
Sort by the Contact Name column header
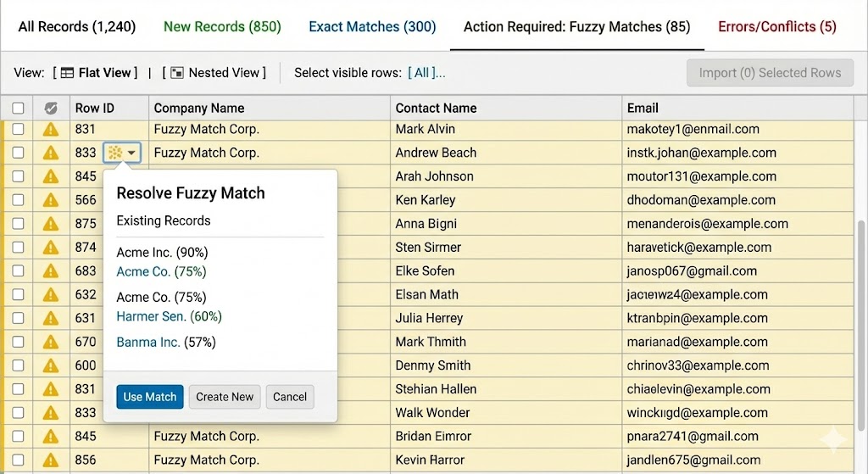click(436, 109)
